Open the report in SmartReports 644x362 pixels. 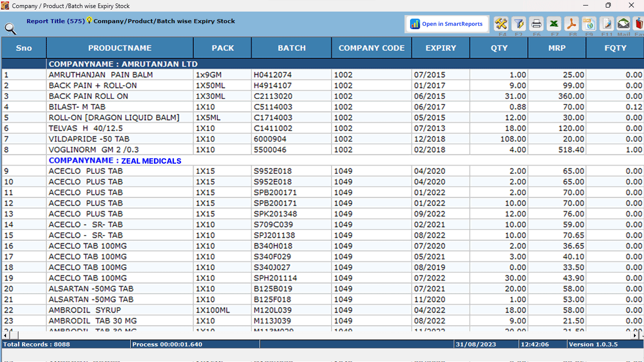point(446,24)
